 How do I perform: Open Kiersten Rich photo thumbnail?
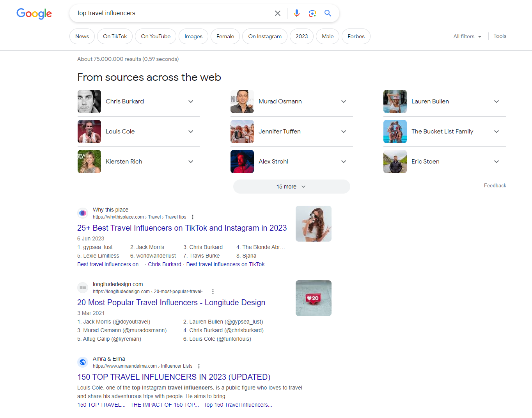point(89,162)
